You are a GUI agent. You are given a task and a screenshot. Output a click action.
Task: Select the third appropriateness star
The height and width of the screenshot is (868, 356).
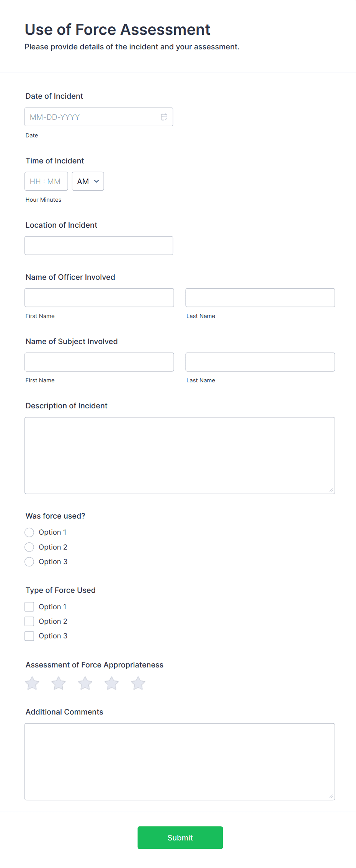point(85,683)
